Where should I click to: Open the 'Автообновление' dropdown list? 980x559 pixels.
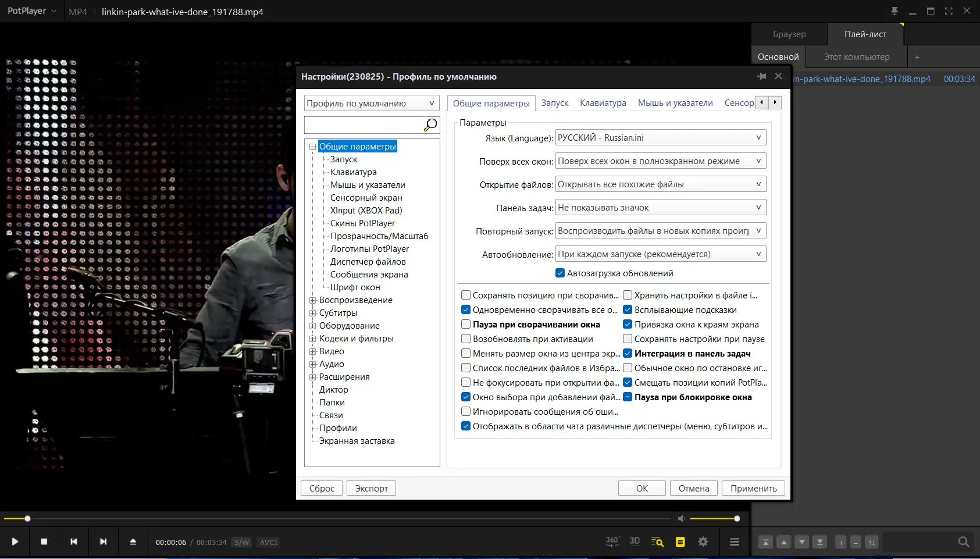[661, 254]
